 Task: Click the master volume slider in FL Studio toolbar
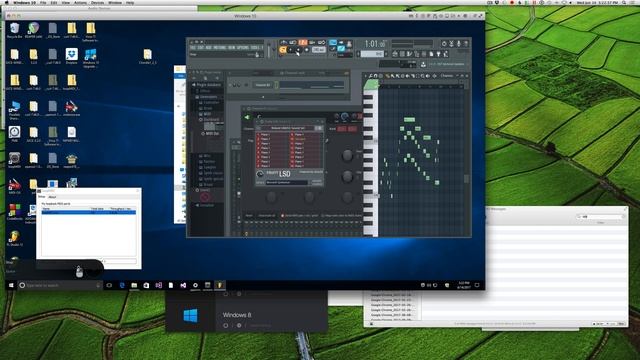click(269, 50)
